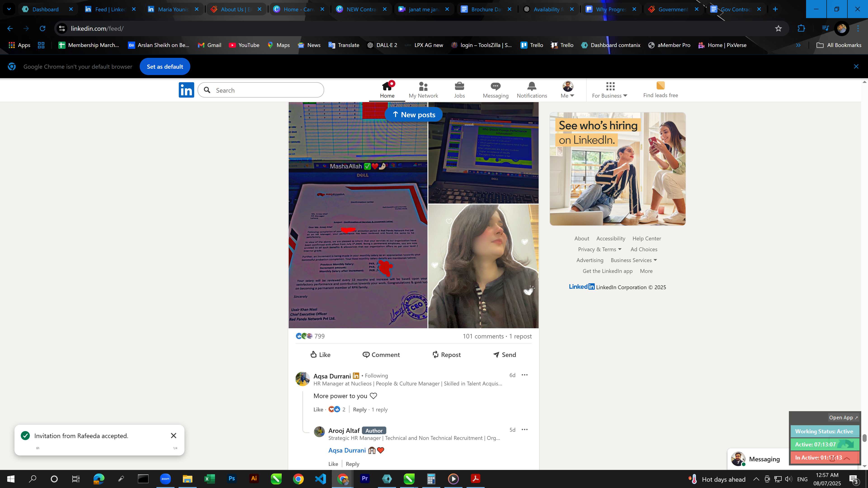868x488 pixels.
Task: Expand For Business menu
Action: tap(610, 90)
